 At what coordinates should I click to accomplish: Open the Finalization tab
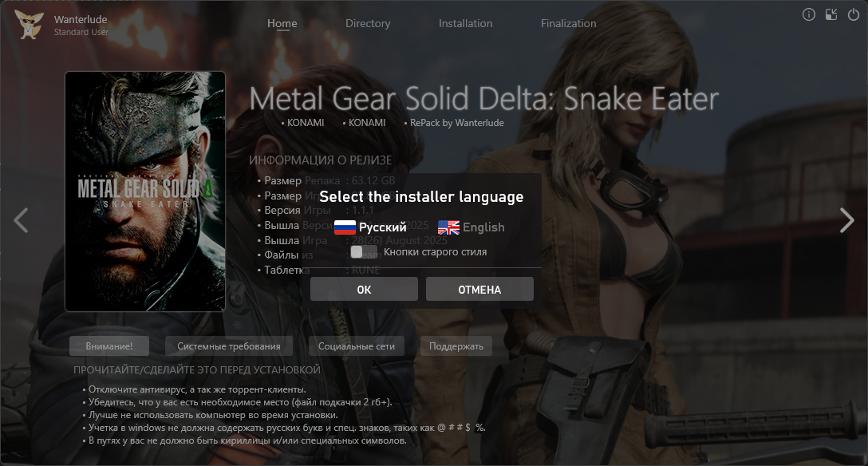click(x=569, y=23)
